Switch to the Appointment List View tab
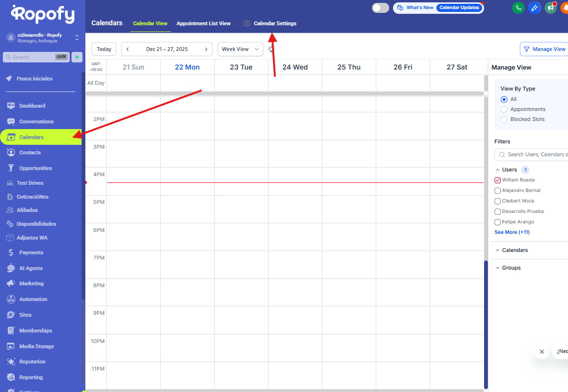Viewport: 568px width, 392px height. [203, 23]
